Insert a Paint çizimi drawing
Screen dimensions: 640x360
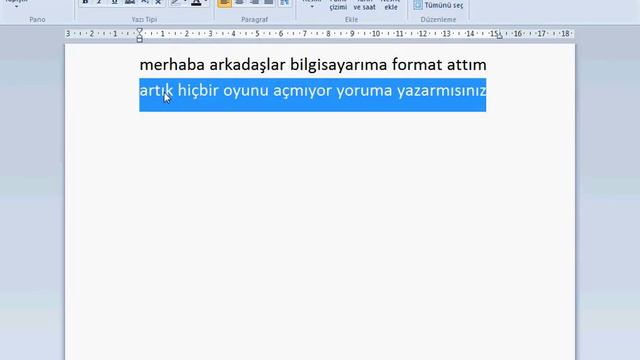click(338, 5)
